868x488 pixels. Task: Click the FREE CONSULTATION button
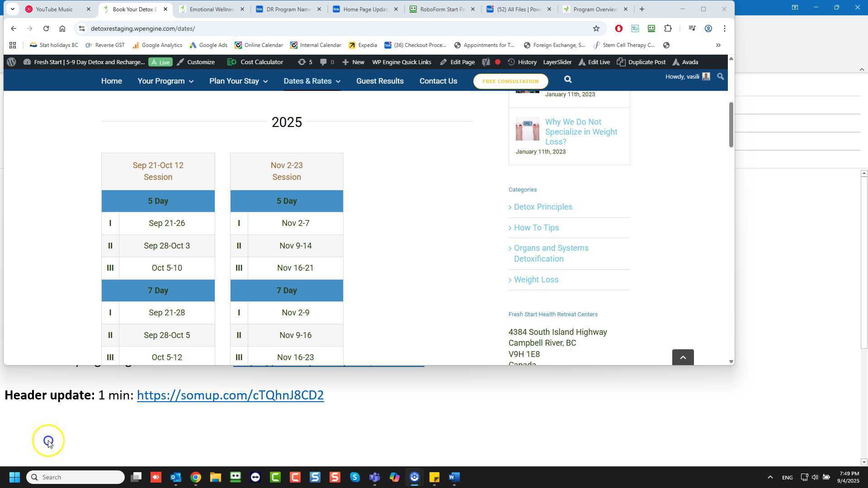click(x=510, y=81)
